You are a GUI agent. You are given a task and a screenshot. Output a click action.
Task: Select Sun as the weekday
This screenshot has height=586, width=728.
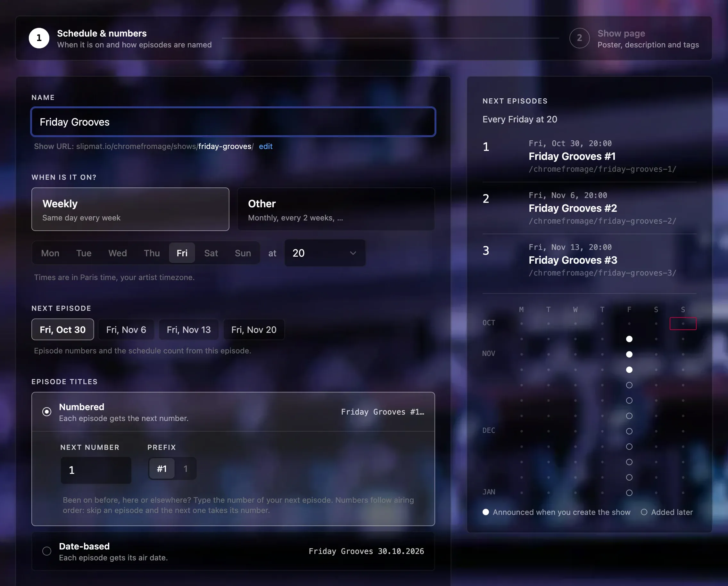[243, 253]
